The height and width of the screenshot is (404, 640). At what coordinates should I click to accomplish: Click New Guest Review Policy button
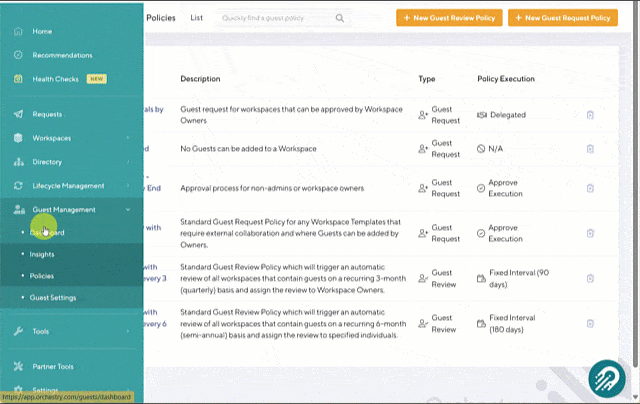coord(449,18)
